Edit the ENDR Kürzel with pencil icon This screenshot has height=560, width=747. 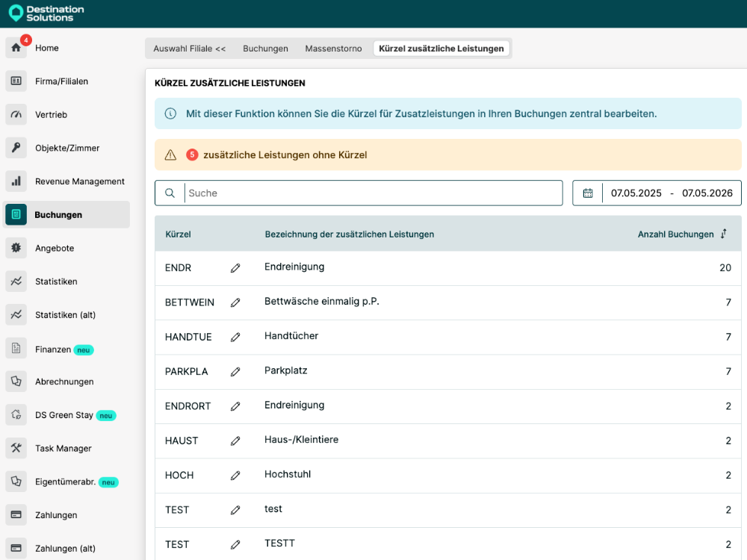(235, 268)
